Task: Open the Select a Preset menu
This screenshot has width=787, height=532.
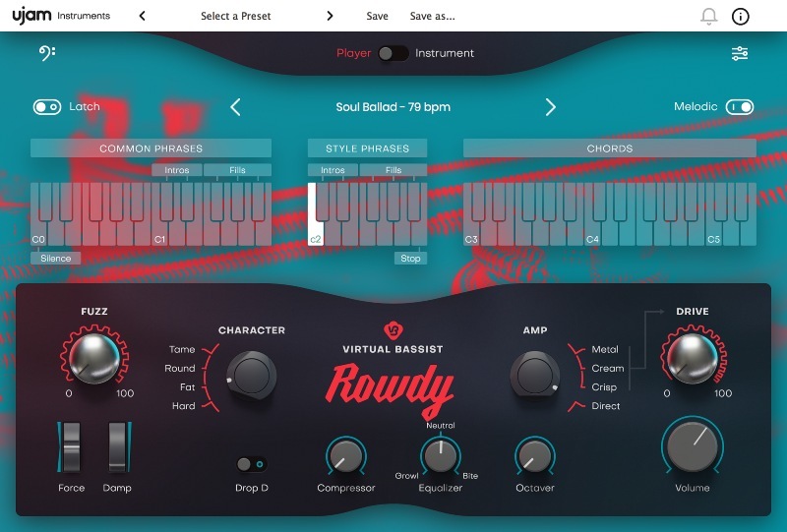Action: [x=235, y=16]
